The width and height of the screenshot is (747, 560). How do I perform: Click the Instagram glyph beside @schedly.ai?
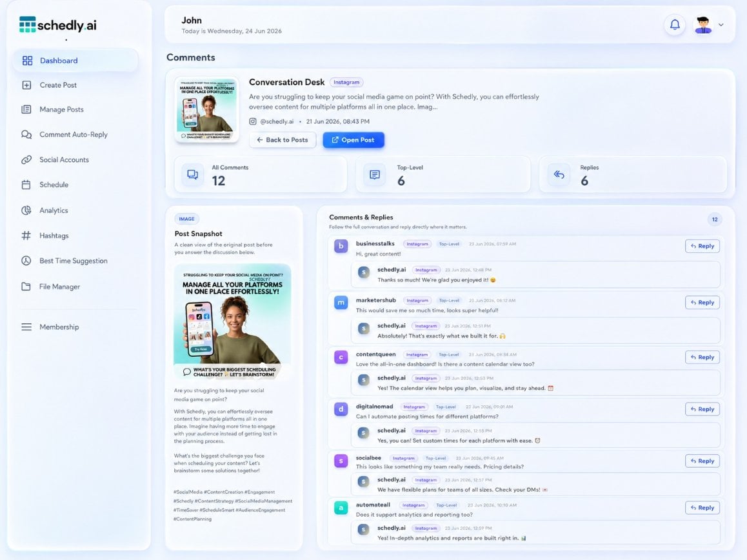click(x=253, y=121)
